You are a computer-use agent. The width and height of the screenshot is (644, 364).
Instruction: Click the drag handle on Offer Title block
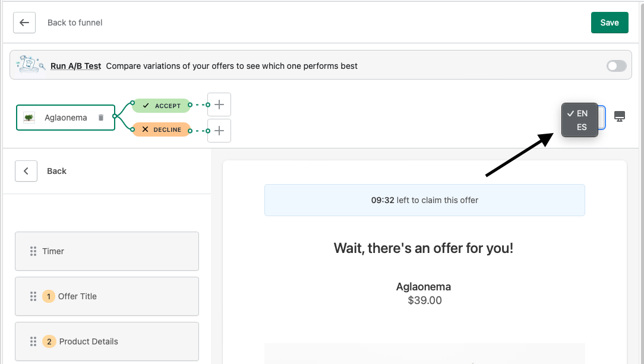click(x=33, y=296)
